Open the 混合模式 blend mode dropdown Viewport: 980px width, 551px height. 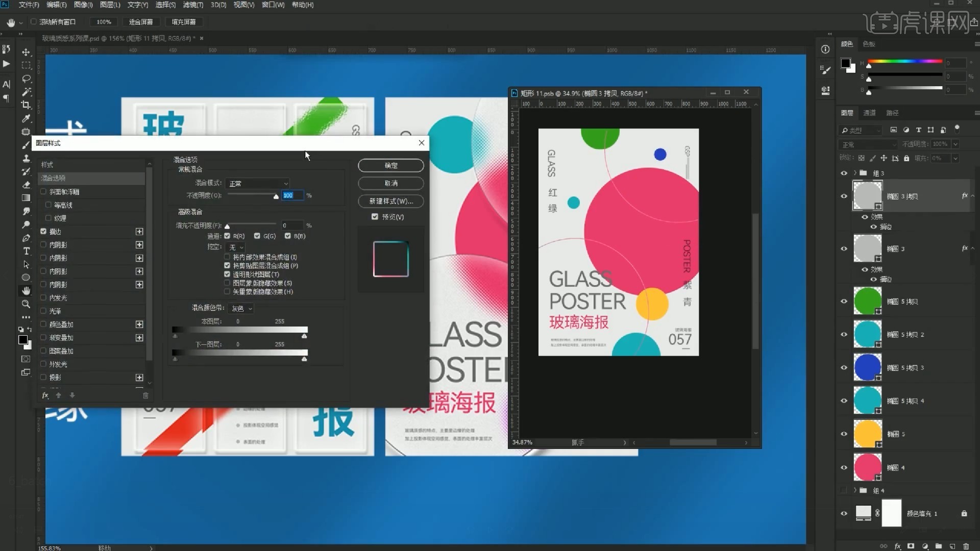(x=258, y=183)
